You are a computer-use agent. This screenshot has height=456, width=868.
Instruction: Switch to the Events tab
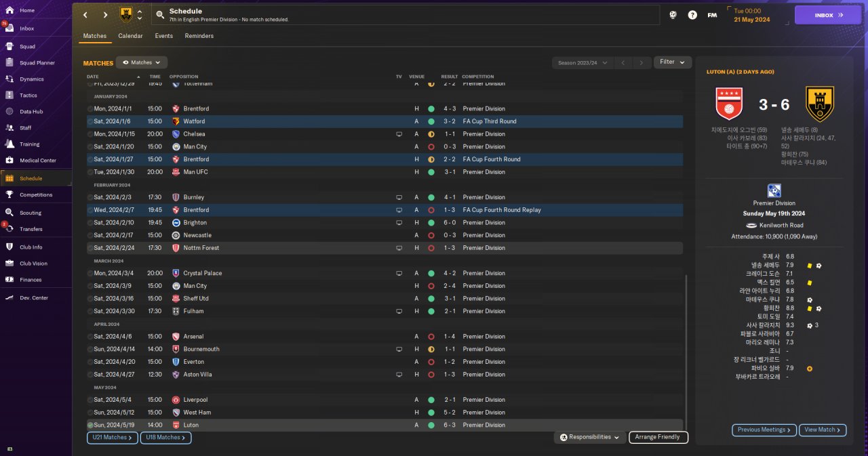click(x=163, y=36)
